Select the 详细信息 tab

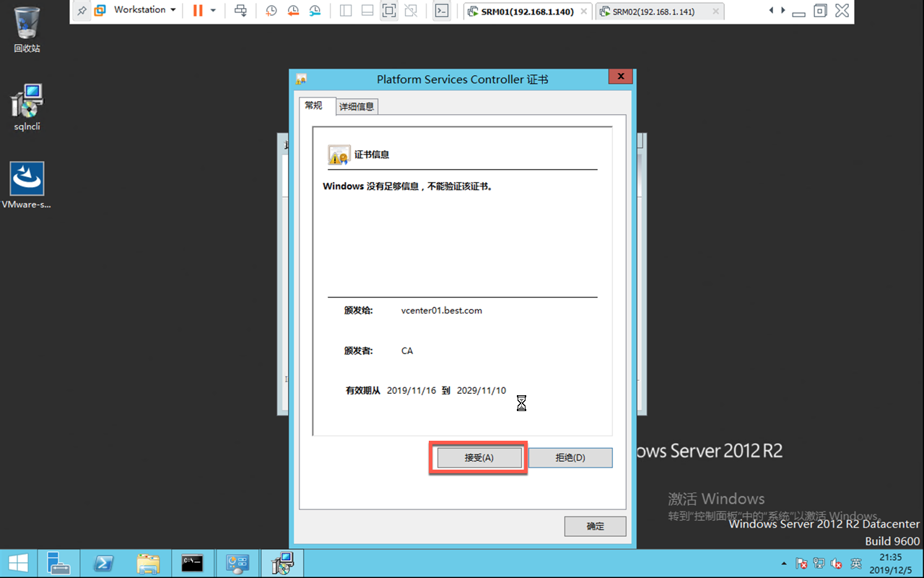point(357,107)
